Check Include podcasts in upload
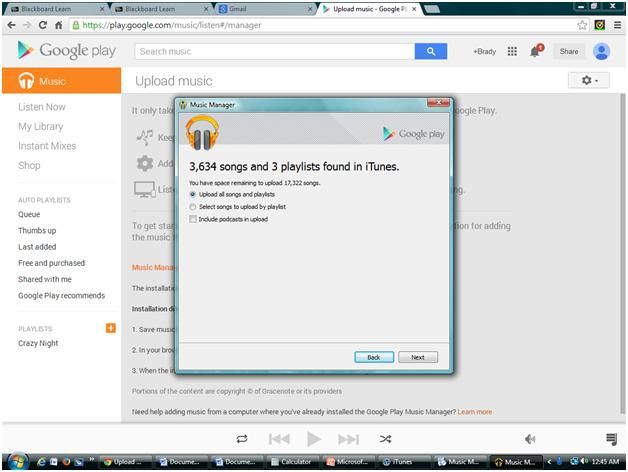 pyautogui.click(x=228, y=219)
